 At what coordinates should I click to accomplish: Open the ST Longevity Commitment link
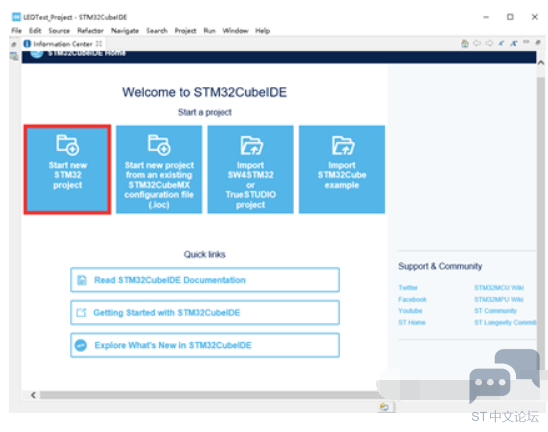[505, 322]
